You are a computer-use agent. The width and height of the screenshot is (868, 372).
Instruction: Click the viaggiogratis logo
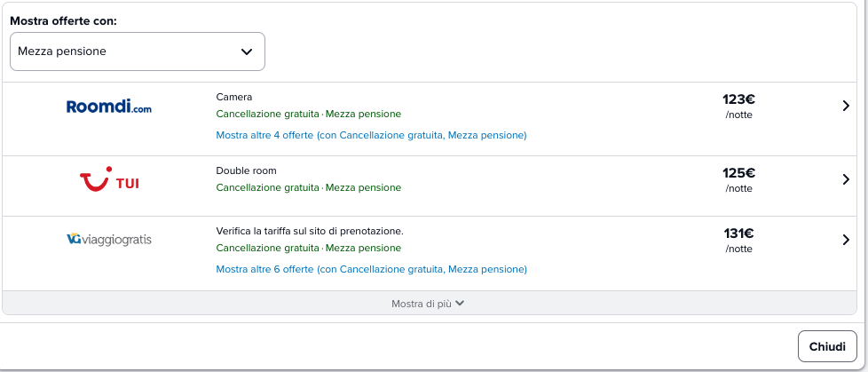click(108, 240)
